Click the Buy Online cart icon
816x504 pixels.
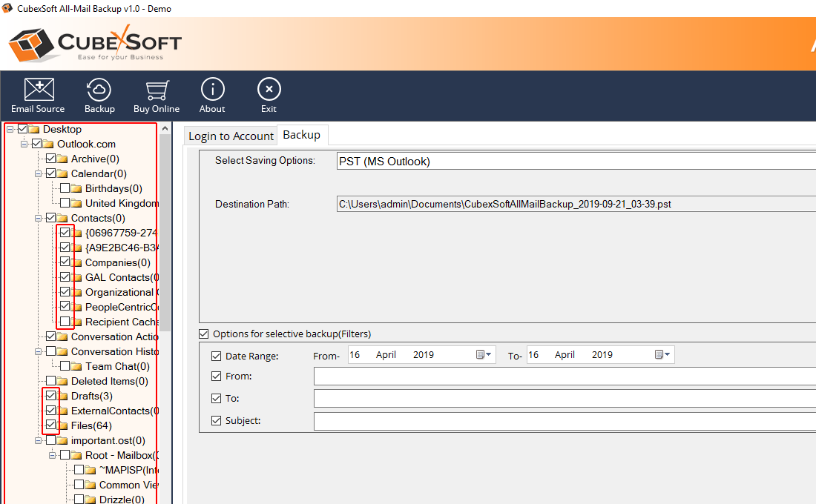(157, 90)
